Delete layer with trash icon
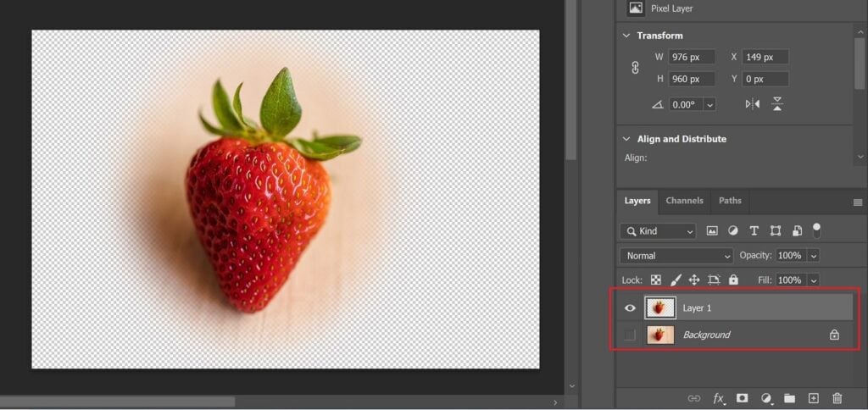Screen dimensions: 868x410 point(837,398)
